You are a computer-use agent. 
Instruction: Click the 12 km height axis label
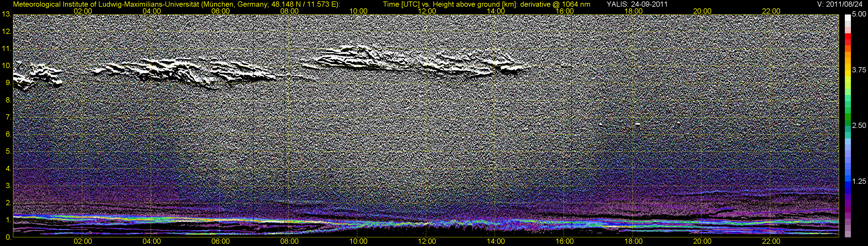tap(6, 32)
